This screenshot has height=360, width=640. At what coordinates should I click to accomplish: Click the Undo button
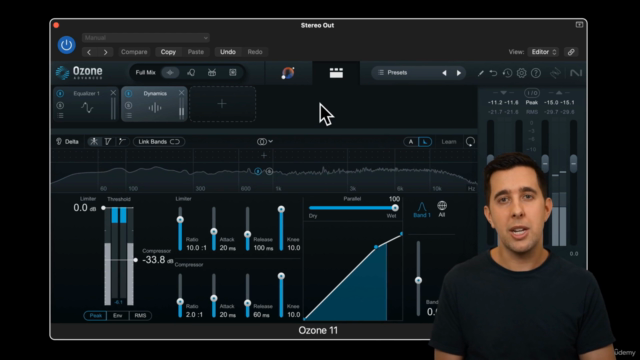[x=228, y=52]
